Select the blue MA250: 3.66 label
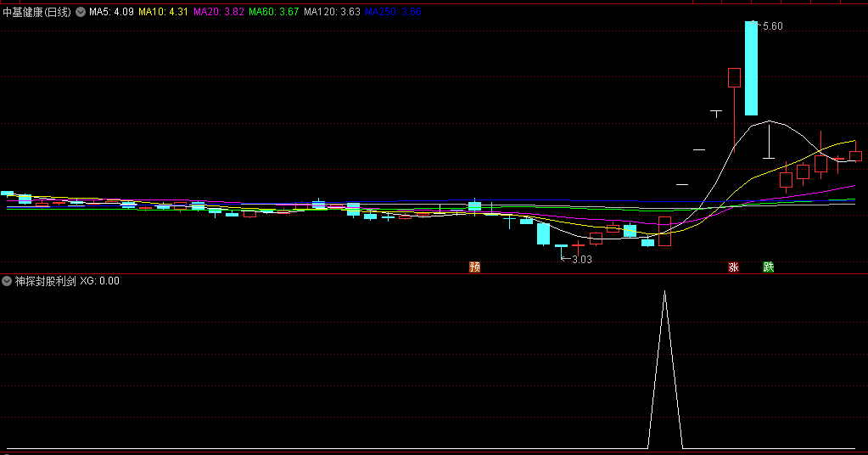This screenshot has width=868, height=455. [x=393, y=12]
